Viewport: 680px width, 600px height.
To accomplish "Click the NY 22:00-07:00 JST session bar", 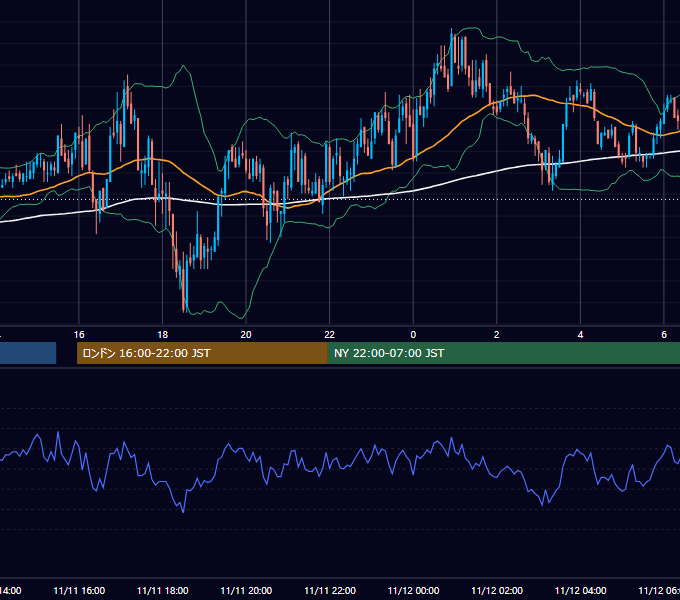I will pyautogui.click(x=503, y=353).
